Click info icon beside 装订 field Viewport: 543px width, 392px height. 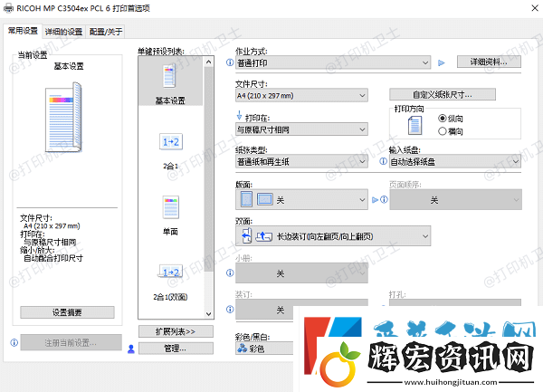[x=230, y=310]
